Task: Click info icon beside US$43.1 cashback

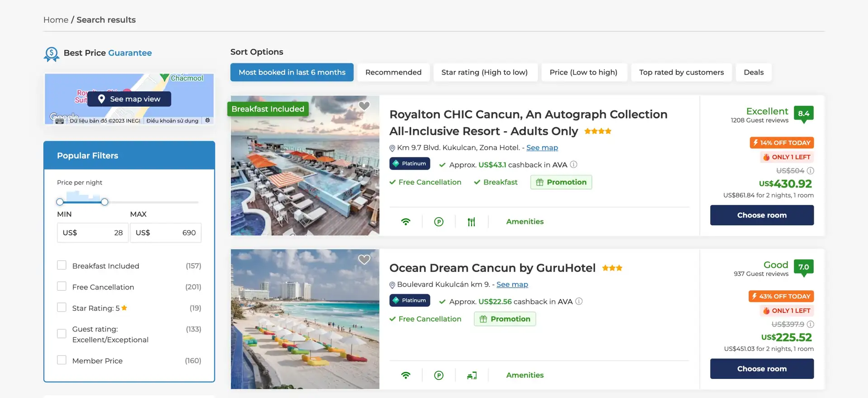Action: coord(573,165)
